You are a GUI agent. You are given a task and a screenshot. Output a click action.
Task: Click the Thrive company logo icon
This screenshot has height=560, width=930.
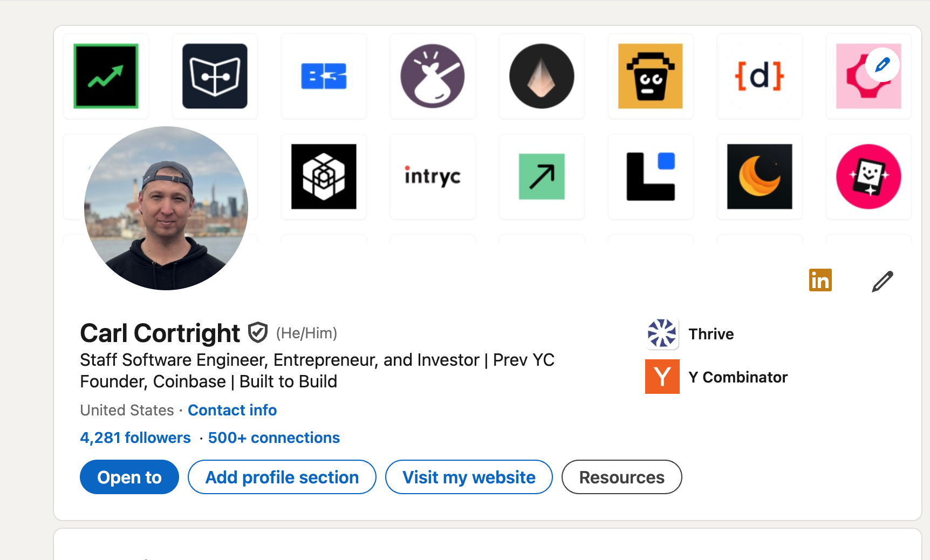(x=662, y=333)
